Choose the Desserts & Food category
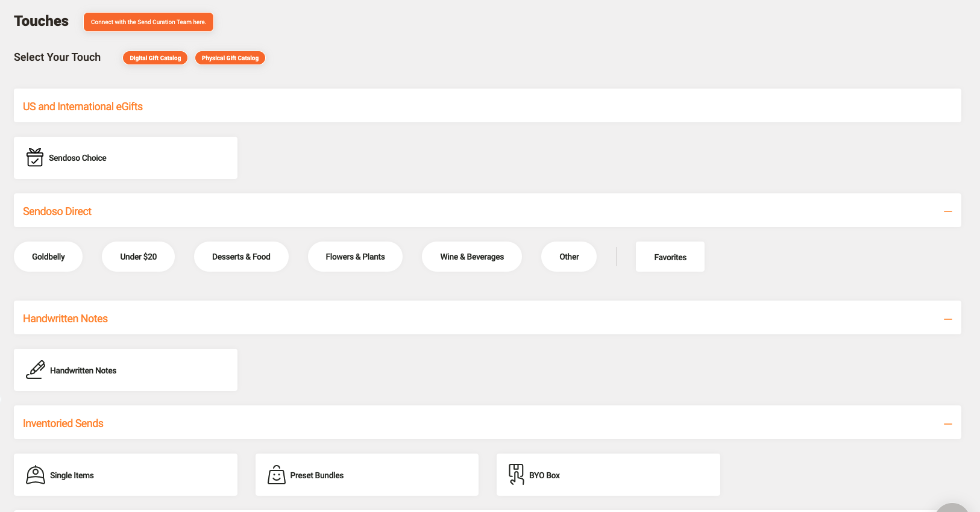This screenshot has height=512, width=980. pyautogui.click(x=241, y=257)
